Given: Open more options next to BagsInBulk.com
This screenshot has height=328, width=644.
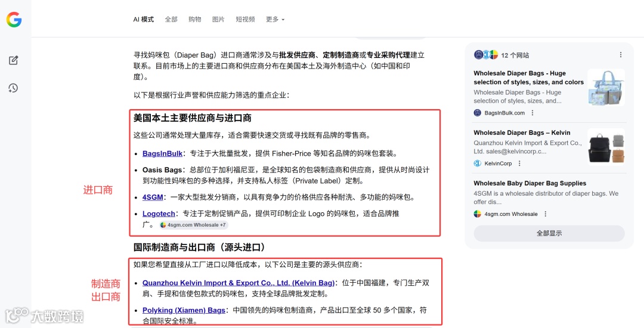Looking at the screenshot, I should [532, 113].
